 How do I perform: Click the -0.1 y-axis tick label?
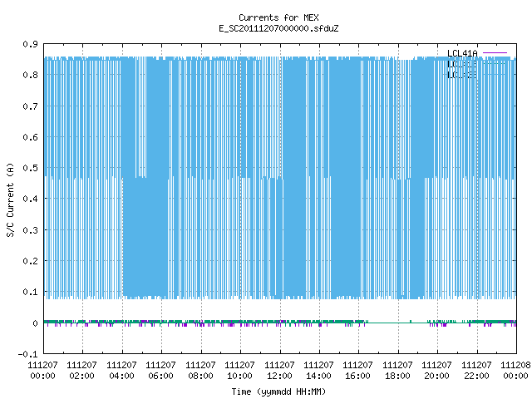[x=27, y=354]
